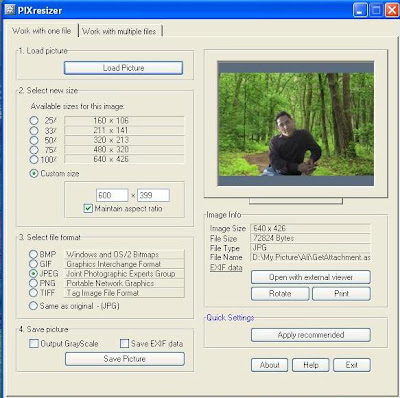
Task: Click the File Size value 72824 Bytes
Action: coord(310,238)
